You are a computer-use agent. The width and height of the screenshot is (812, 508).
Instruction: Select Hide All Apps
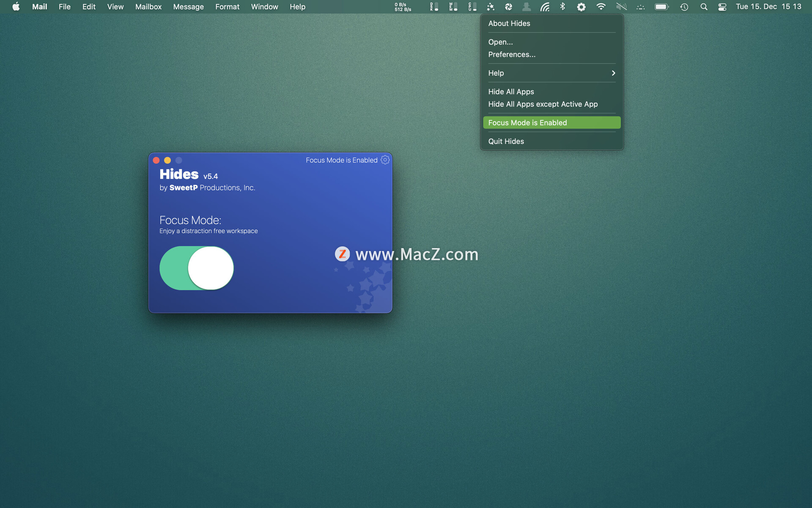(x=551, y=91)
